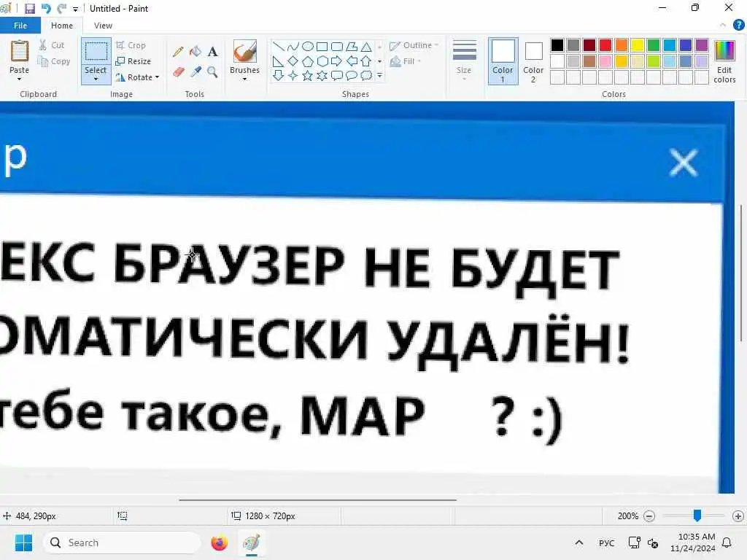Viewport: 747px width, 560px height.
Task: Adjust the zoom slider handle
Action: (x=697, y=516)
